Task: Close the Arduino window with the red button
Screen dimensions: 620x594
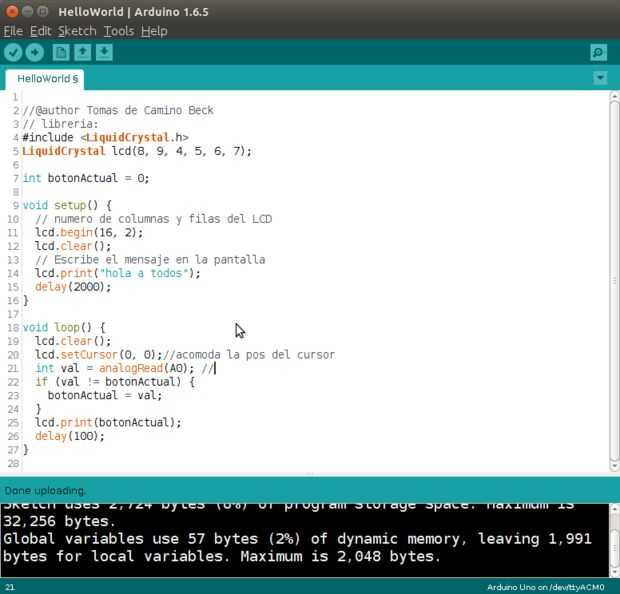Action: pos(12,11)
